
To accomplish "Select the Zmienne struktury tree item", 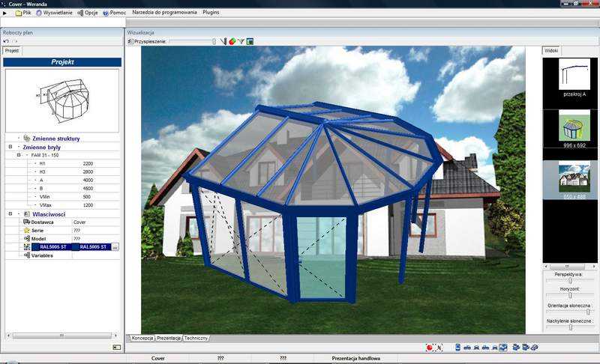I will [55, 139].
